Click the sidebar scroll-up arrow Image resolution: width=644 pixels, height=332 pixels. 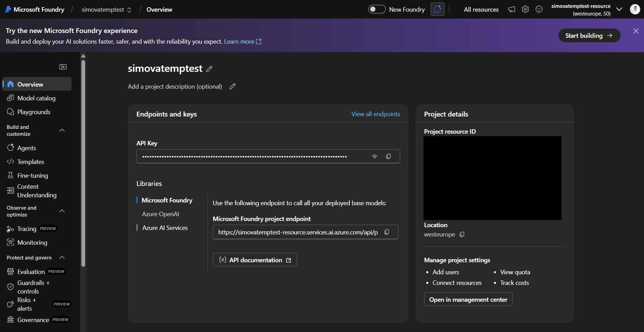click(x=83, y=56)
